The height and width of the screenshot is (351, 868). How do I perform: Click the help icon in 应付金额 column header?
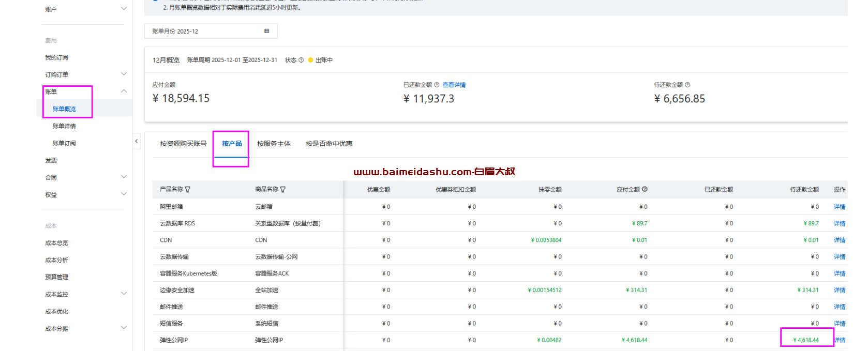pyautogui.click(x=645, y=189)
